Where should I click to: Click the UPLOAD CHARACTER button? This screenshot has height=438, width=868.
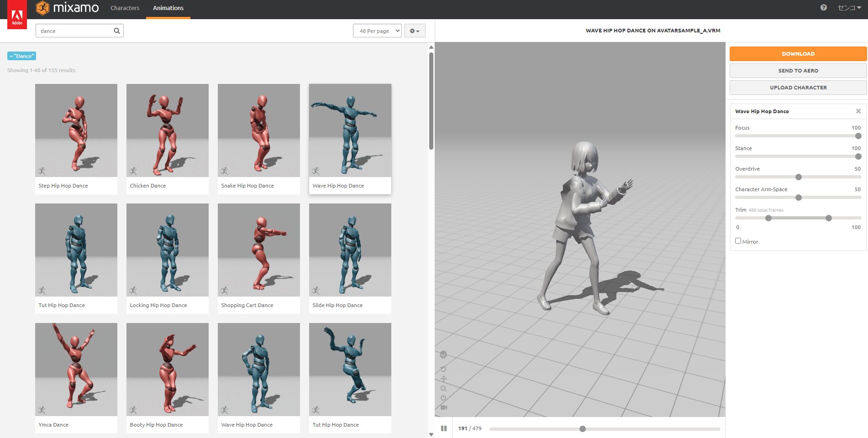pyautogui.click(x=798, y=87)
